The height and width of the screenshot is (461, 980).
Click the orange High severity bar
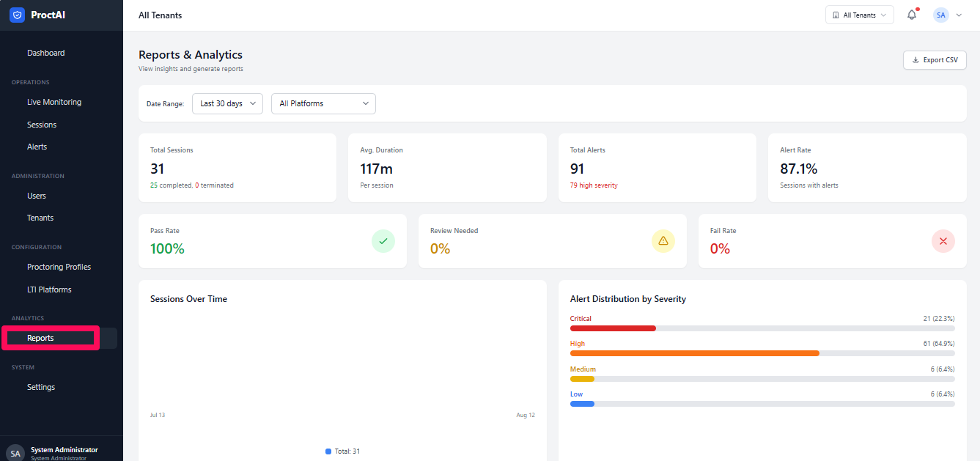tap(694, 353)
